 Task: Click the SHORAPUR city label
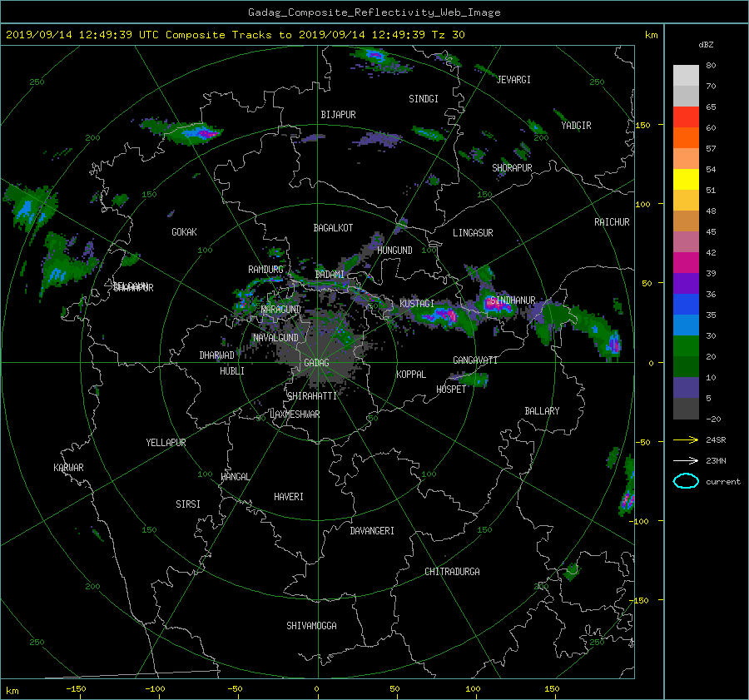[x=512, y=168]
